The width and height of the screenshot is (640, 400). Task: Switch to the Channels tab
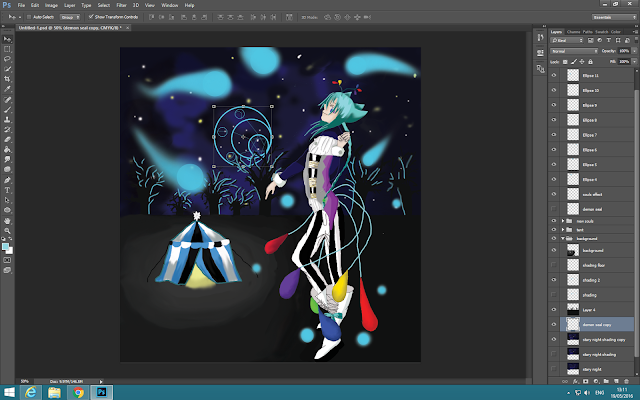point(573,32)
